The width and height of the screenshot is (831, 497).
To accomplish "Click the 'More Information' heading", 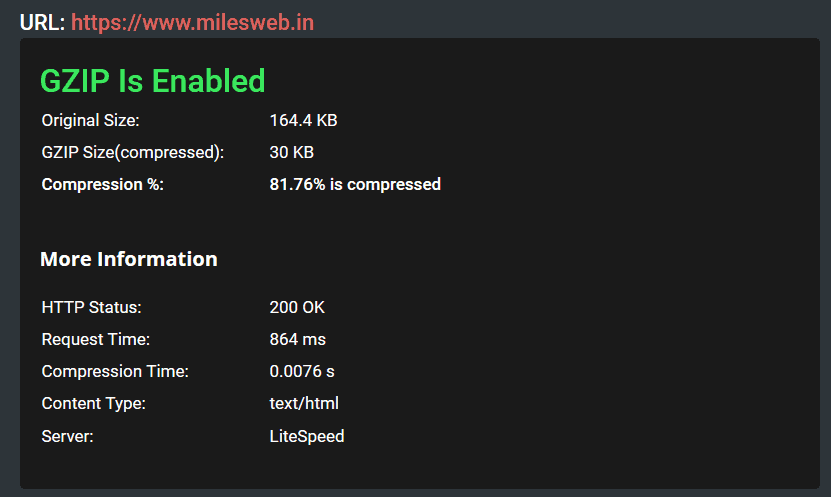I will (x=128, y=259).
